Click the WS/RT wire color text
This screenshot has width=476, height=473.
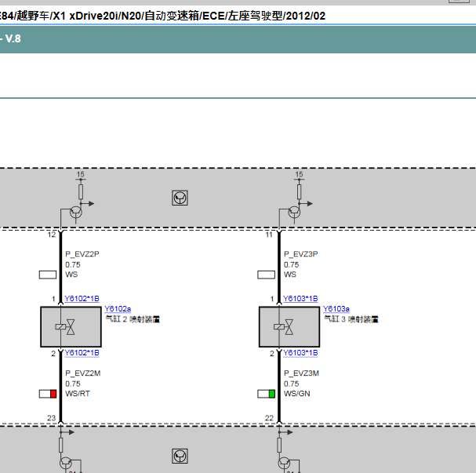[78, 394]
